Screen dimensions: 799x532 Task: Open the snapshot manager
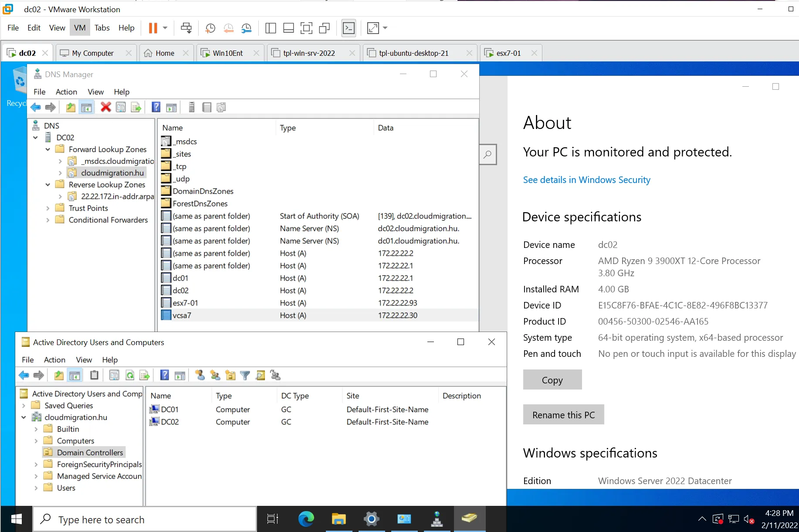pos(247,28)
